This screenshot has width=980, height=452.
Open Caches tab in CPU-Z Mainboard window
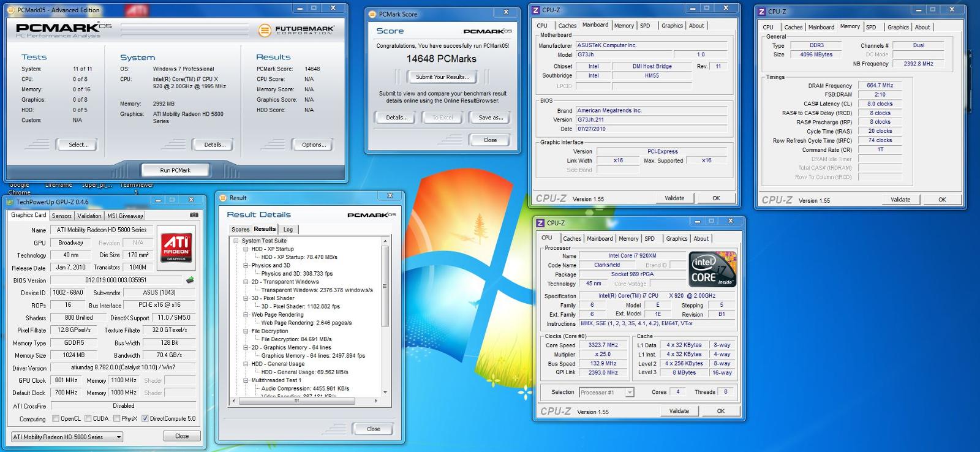567,26
